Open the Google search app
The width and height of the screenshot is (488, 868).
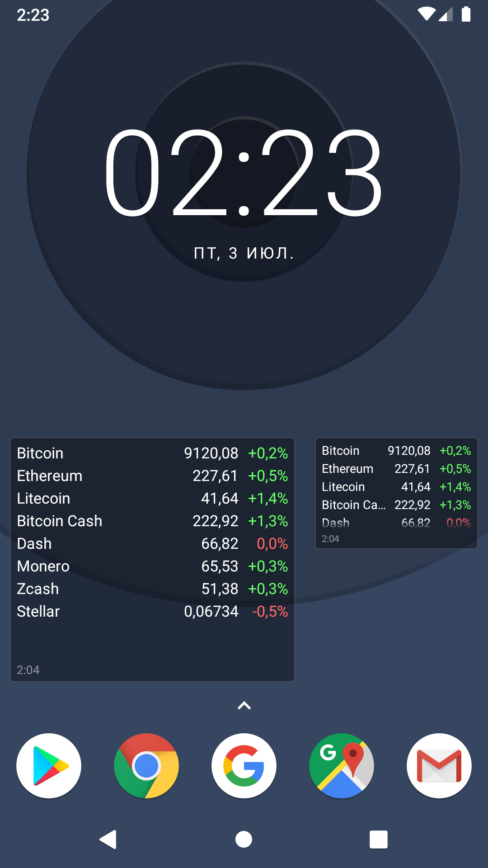pos(244,766)
